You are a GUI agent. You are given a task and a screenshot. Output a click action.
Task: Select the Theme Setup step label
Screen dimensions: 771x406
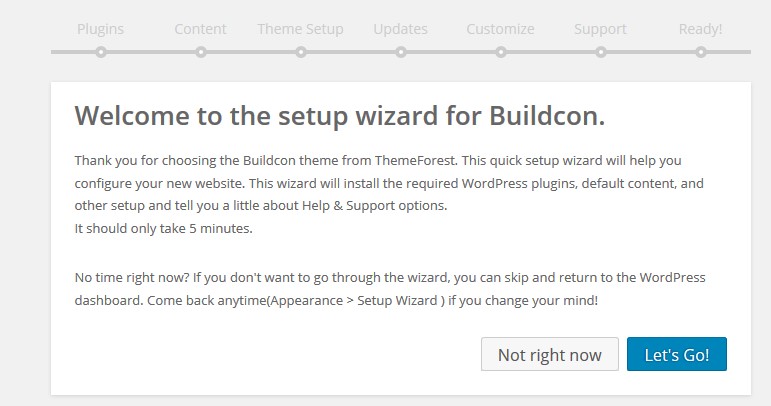click(300, 29)
